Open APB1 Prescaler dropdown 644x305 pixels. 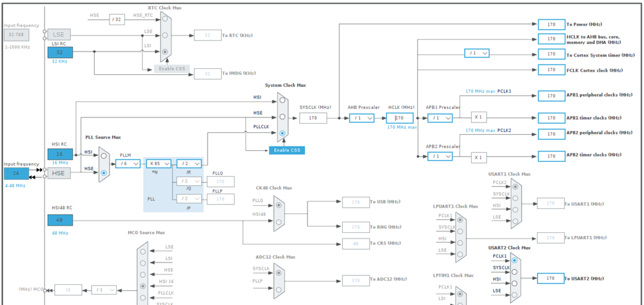[440, 118]
